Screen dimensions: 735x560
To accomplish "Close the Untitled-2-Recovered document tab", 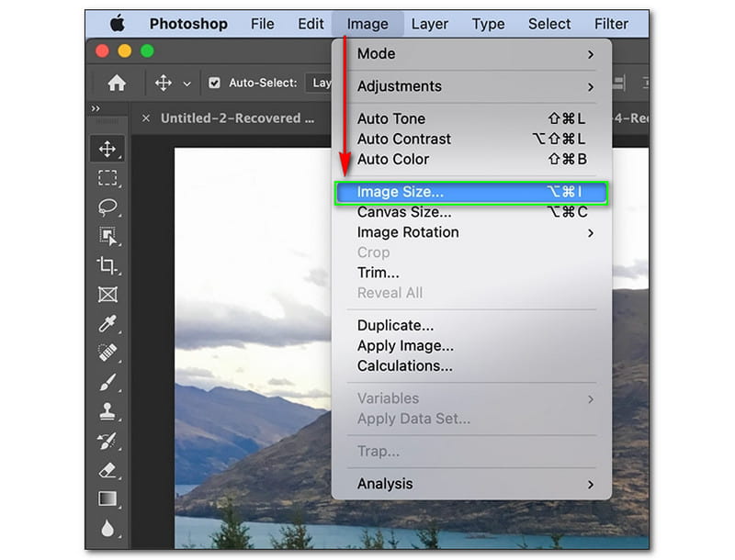I will click(146, 118).
